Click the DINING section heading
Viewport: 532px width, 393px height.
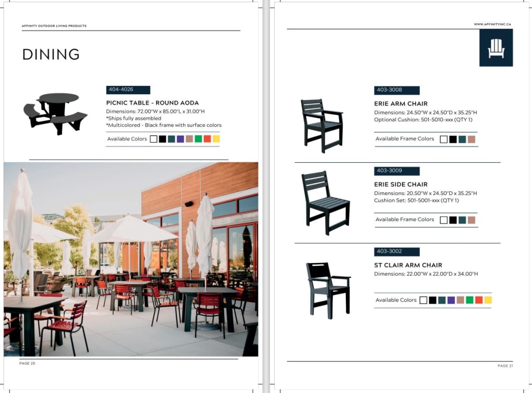coord(51,54)
